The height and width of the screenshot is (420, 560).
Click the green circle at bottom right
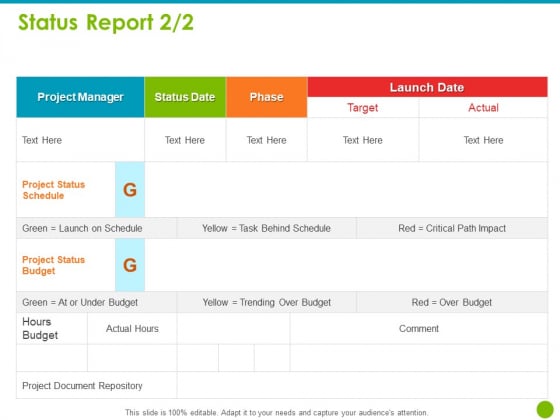pos(545,409)
